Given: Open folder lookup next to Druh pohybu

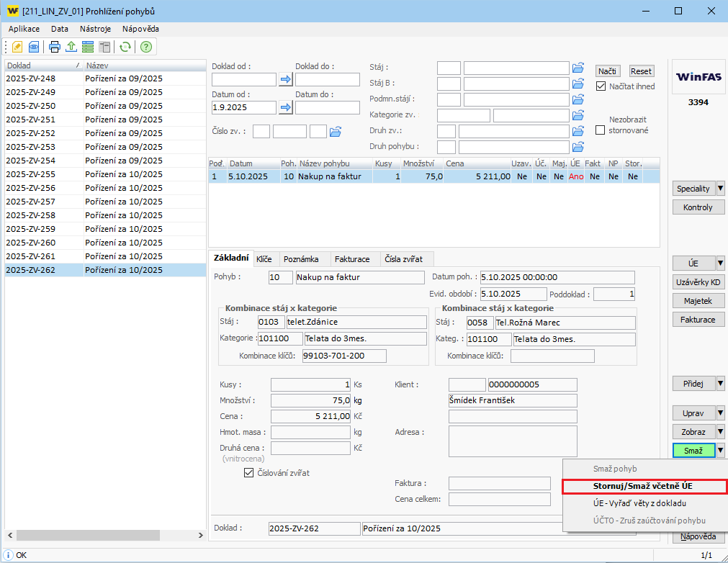Looking at the screenshot, I should 578,147.
